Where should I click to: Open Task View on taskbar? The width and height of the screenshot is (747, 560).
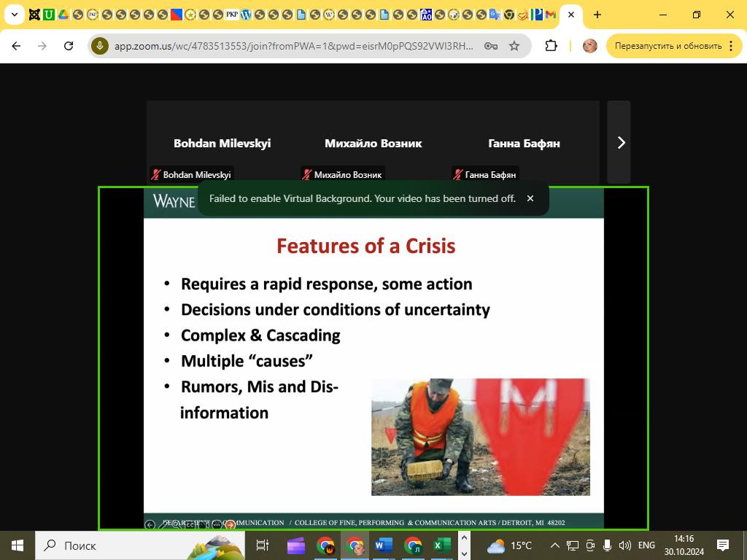pyautogui.click(x=263, y=545)
